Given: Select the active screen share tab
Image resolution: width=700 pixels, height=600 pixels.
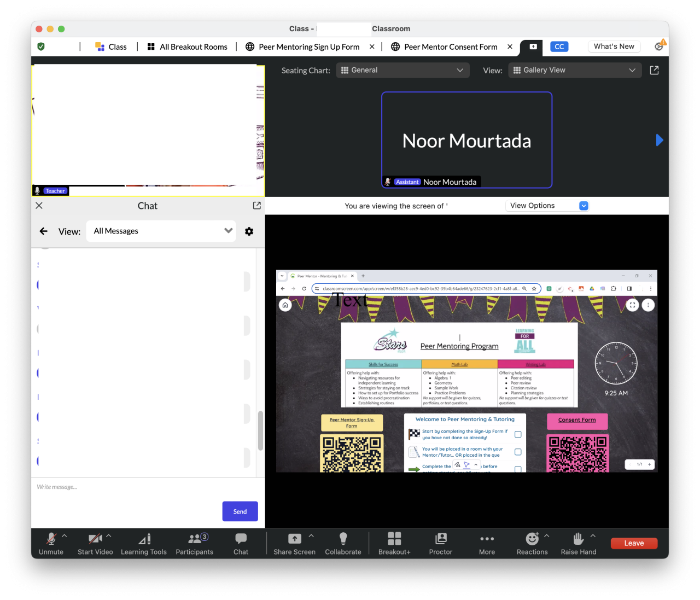Looking at the screenshot, I should [533, 47].
